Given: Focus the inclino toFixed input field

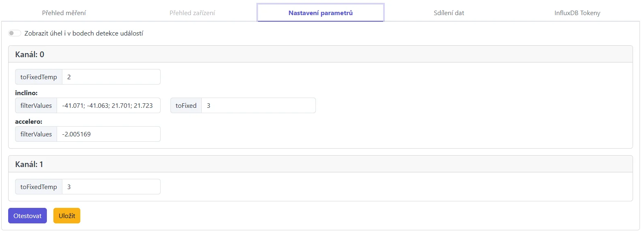Looking at the screenshot, I should tap(258, 105).
